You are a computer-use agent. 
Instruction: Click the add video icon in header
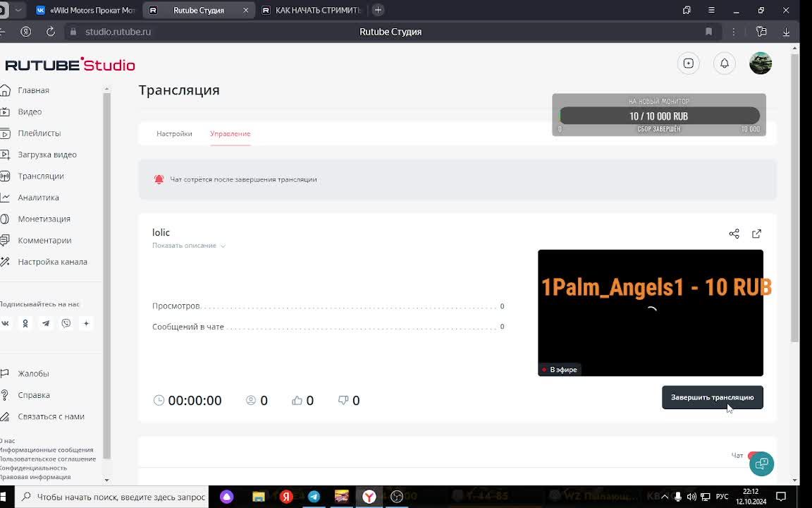688,64
